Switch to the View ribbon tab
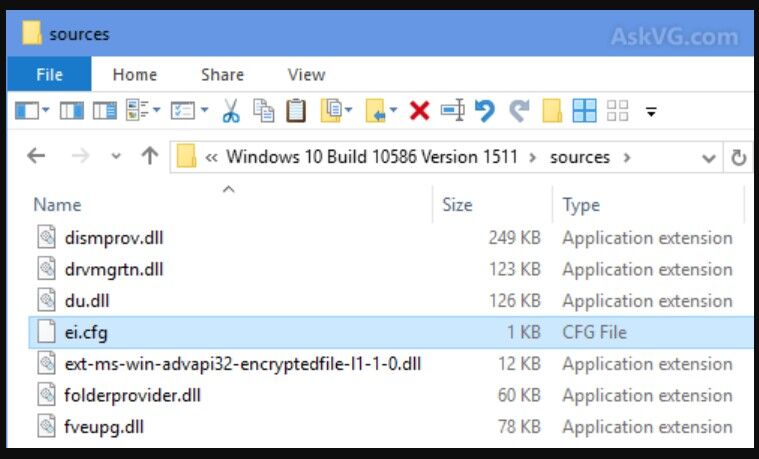Viewport: 759px width, 459px height. click(306, 75)
